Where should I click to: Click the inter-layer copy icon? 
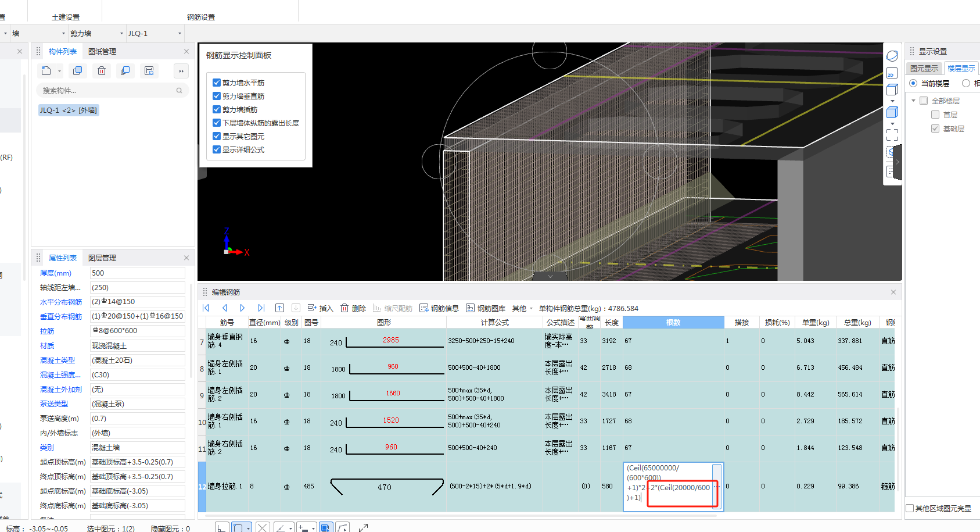coord(125,71)
